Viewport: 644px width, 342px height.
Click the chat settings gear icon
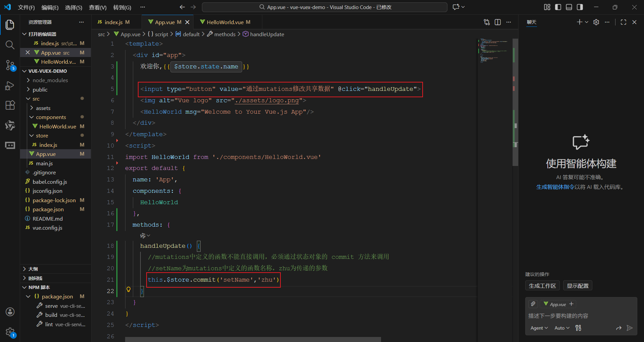click(596, 22)
